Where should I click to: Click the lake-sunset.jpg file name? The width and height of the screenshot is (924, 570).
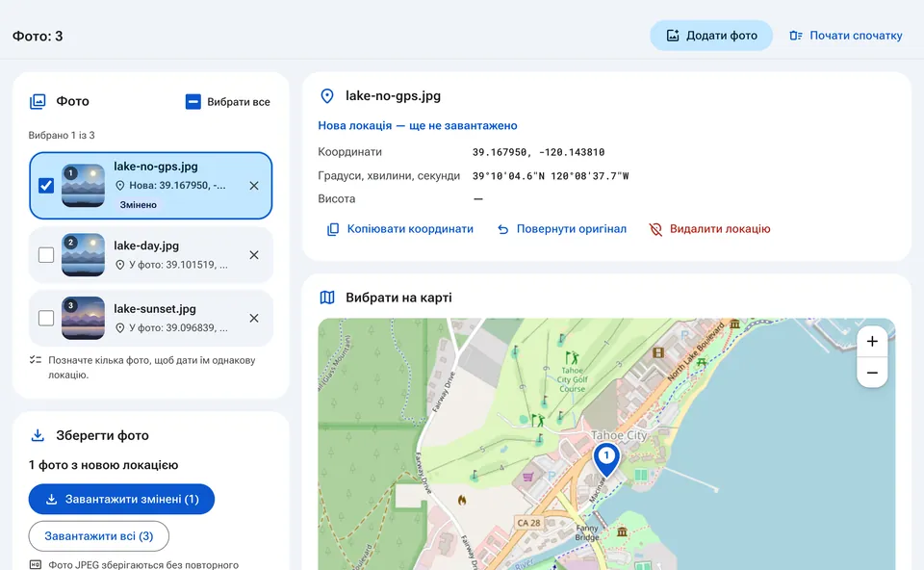(x=155, y=308)
